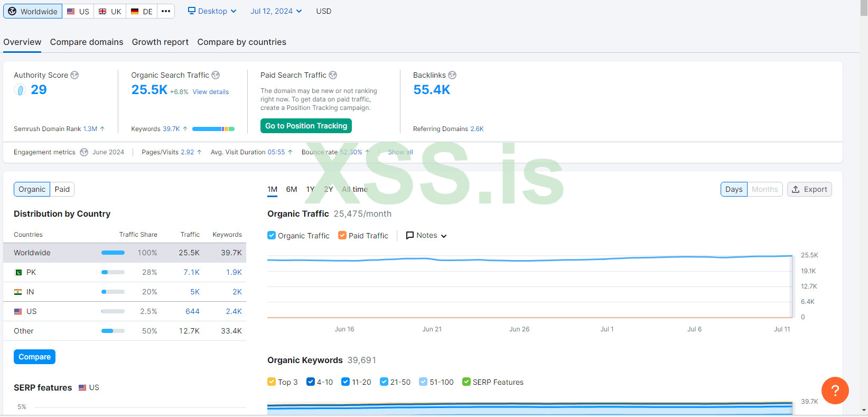Set chart range to 2Y
The image size is (868, 417).
point(329,189)
